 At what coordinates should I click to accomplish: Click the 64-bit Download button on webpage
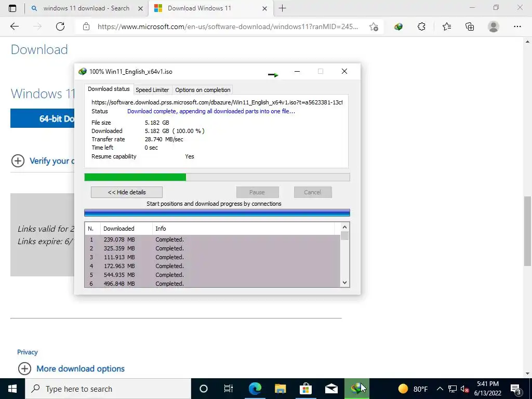click(43, 118)
